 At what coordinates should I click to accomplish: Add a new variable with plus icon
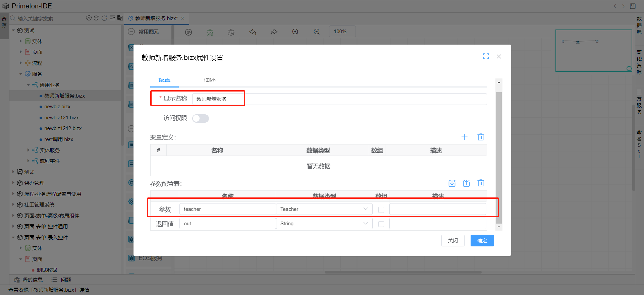click(464, 137)
